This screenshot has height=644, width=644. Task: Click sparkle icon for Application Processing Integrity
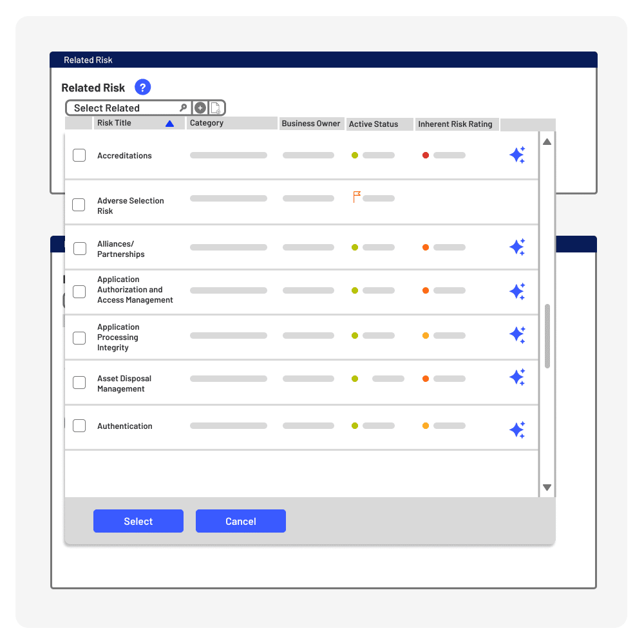(517, 335)
